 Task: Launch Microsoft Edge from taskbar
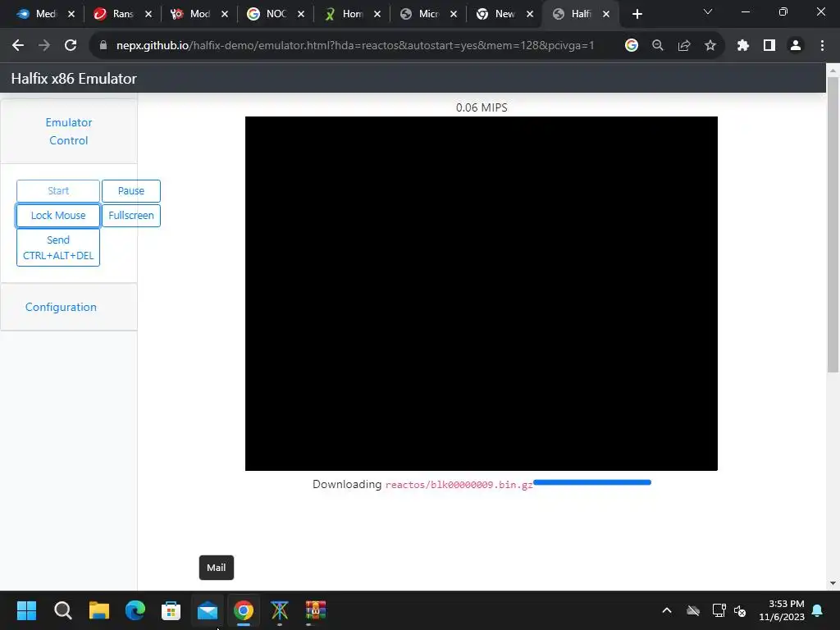[x=135, y=610]
